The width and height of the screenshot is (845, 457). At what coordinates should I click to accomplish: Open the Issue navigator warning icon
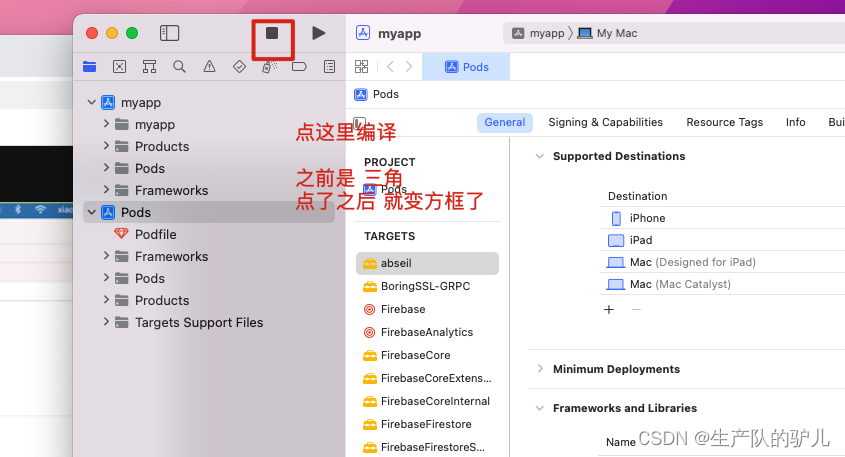click(x=209, y=67)
